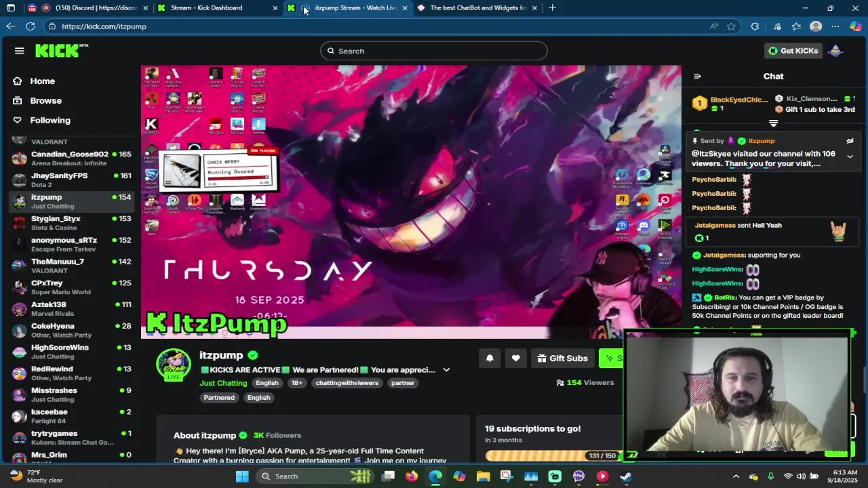Open kaceebae channel
The width and height of the screenshot is (868, 488).
click(71, 416)
